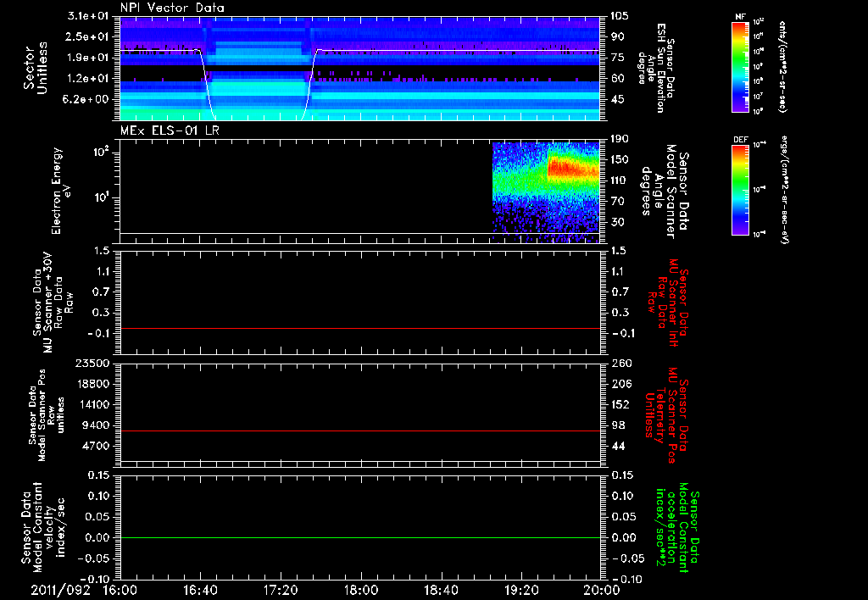This screenshot has height=600, width=868.
Task: Click the MEx ELS-01 LR panel title
Action: (x=170, y=131)
